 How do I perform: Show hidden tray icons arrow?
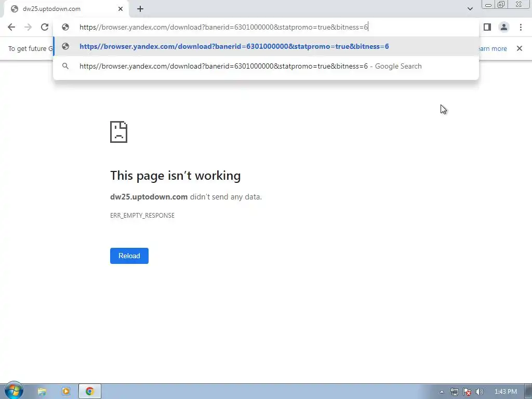coord(442,392)
